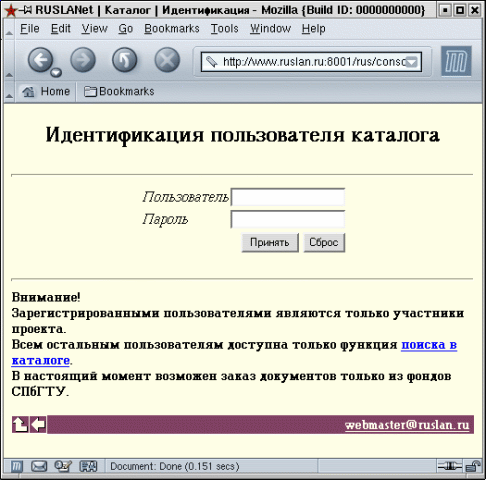Open the Go menu
The width and height of the screenshot is (486, 480).
(x=126, y=29)
